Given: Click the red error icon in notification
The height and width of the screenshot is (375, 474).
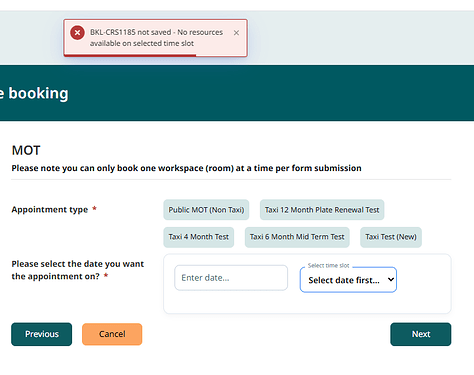Looking at the screenshot, I should pyautogui.click(x=77, y=33).
